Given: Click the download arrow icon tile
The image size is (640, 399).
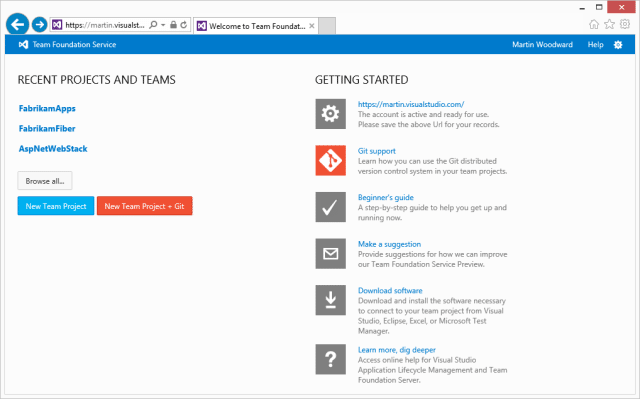Looking at the screenshot, I should 330,300.
